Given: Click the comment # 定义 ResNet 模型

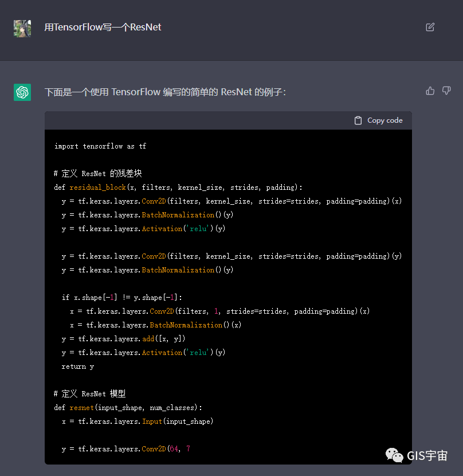Looking at the screenshot, I should pyautogui.click(x=89, y=394).
